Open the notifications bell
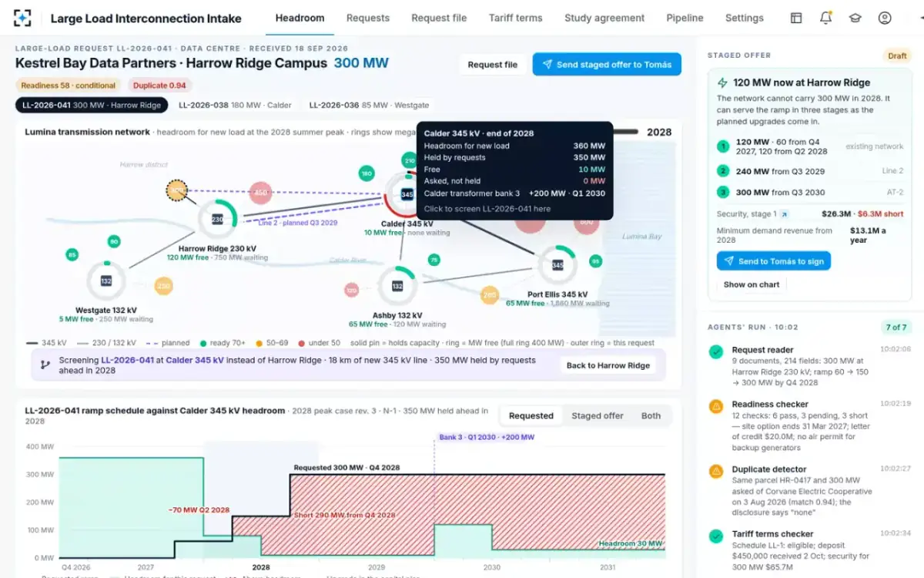This screenshot has height=578, width=924. coord(825,18)
